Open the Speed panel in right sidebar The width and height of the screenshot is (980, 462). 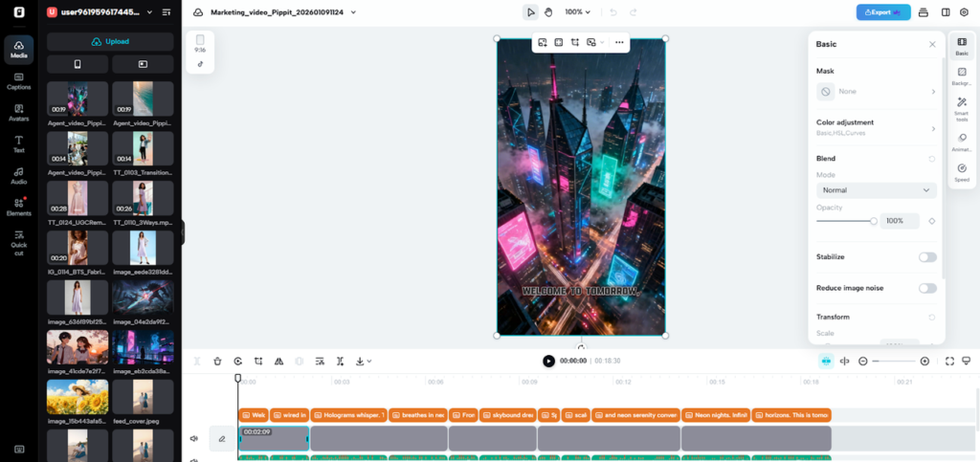(x=961, y=172)
